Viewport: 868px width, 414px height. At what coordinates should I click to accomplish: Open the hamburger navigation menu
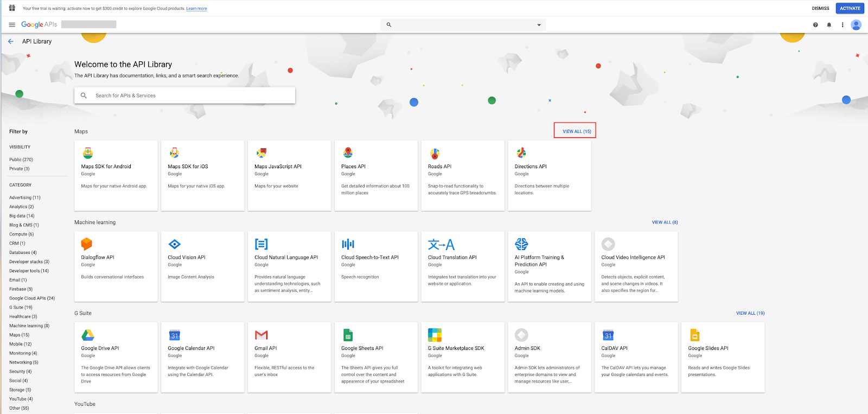[x=12, y=24]
